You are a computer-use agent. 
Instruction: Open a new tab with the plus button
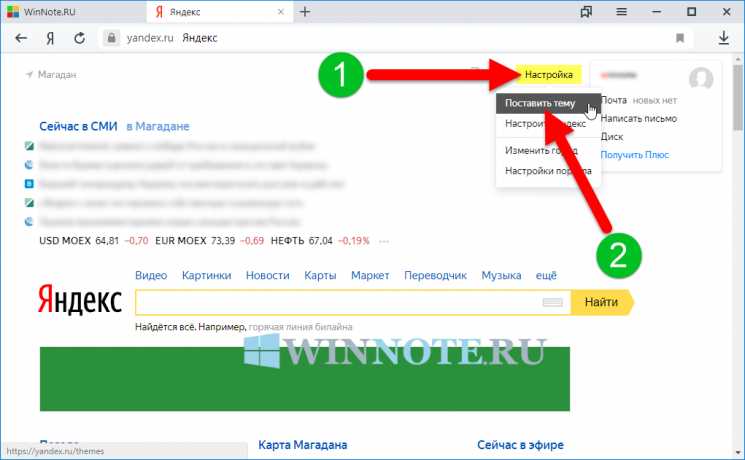[x=305, y=12]
